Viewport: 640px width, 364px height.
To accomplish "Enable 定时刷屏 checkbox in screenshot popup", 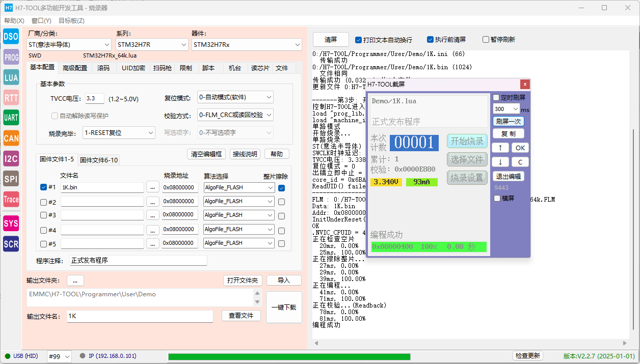I will (496, 97).
